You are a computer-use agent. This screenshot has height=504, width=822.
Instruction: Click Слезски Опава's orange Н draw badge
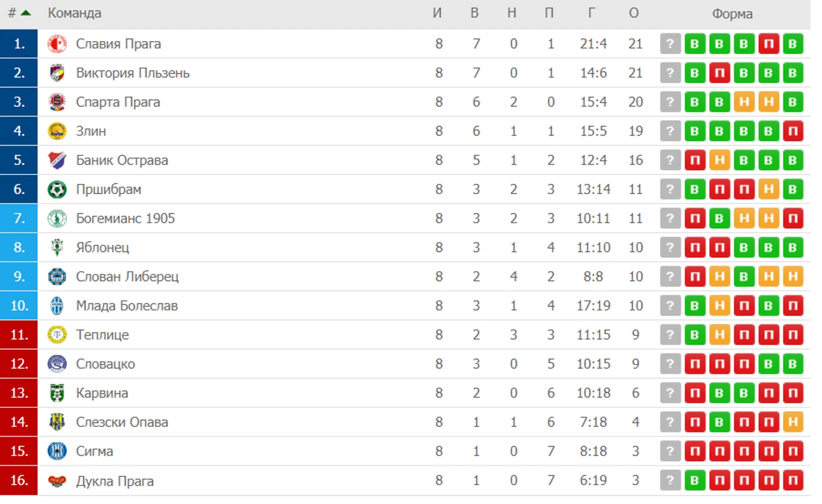(x=793, y=422)
